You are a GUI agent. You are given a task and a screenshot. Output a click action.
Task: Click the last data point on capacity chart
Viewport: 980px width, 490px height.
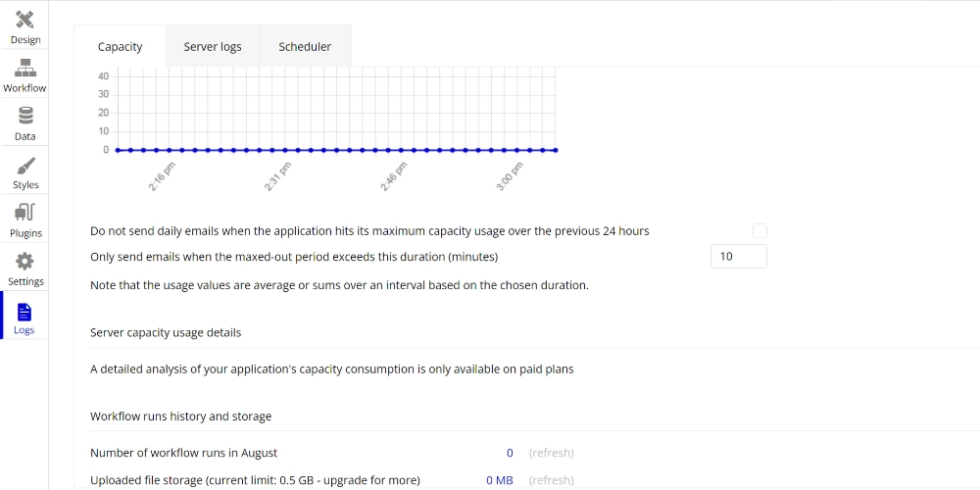(556, 150)
